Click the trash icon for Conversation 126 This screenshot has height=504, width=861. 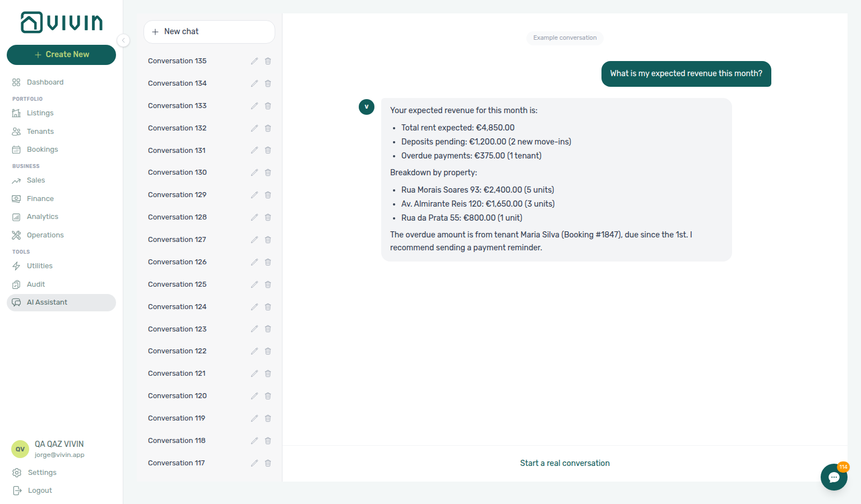(268, 262)
